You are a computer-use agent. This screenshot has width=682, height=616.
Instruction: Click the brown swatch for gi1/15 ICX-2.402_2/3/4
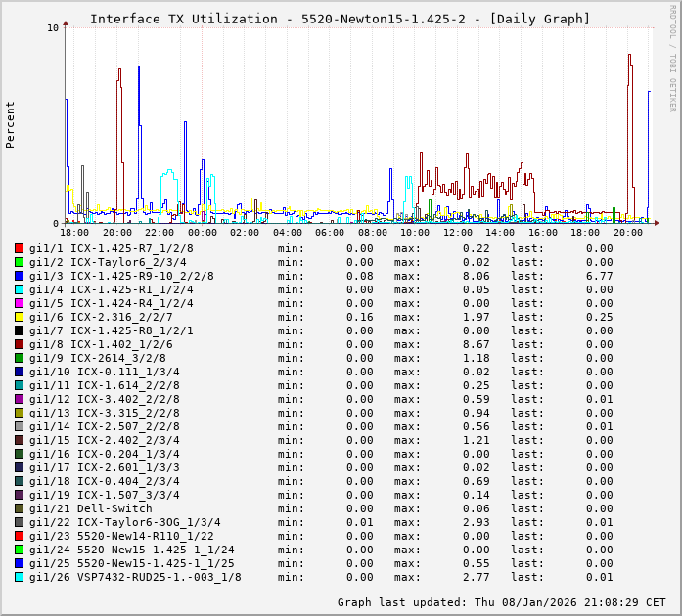[x=19, y=440]
